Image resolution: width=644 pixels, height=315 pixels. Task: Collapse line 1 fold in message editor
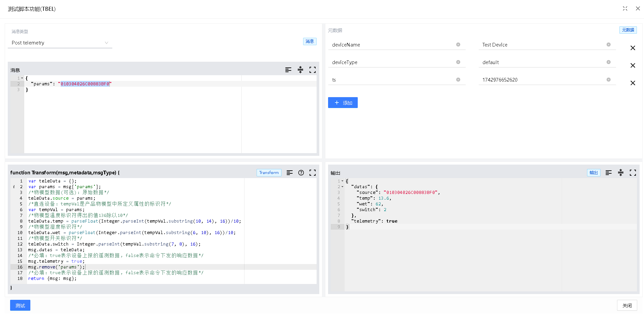[x=22, y=78]
